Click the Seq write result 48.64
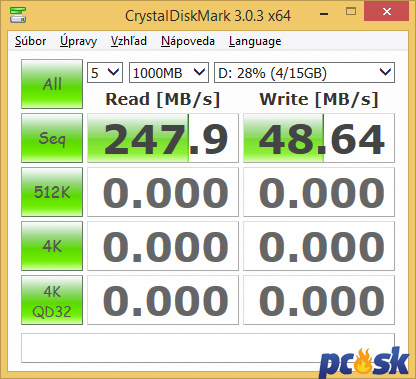 click(319, 138)
